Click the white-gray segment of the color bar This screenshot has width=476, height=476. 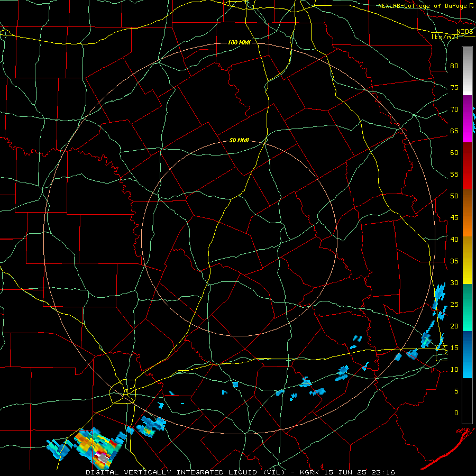tap(467, 71)
